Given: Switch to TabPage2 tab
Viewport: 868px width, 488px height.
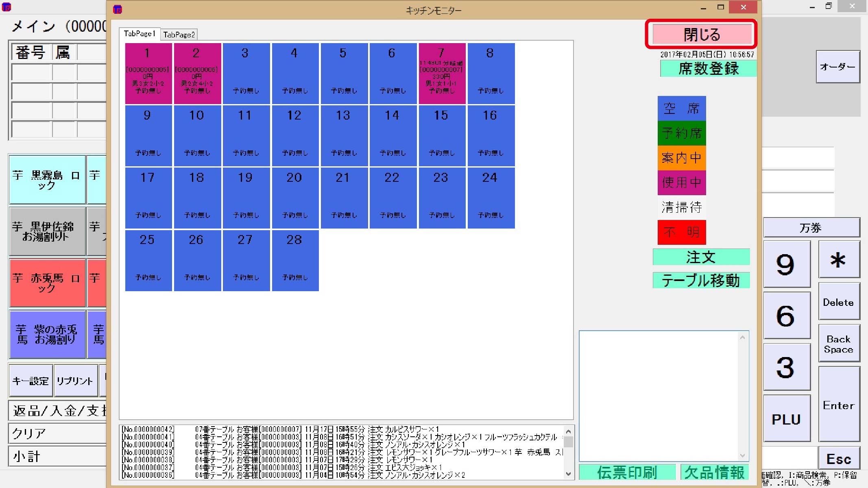Looking at the screenshot, I should pos(179,35).
